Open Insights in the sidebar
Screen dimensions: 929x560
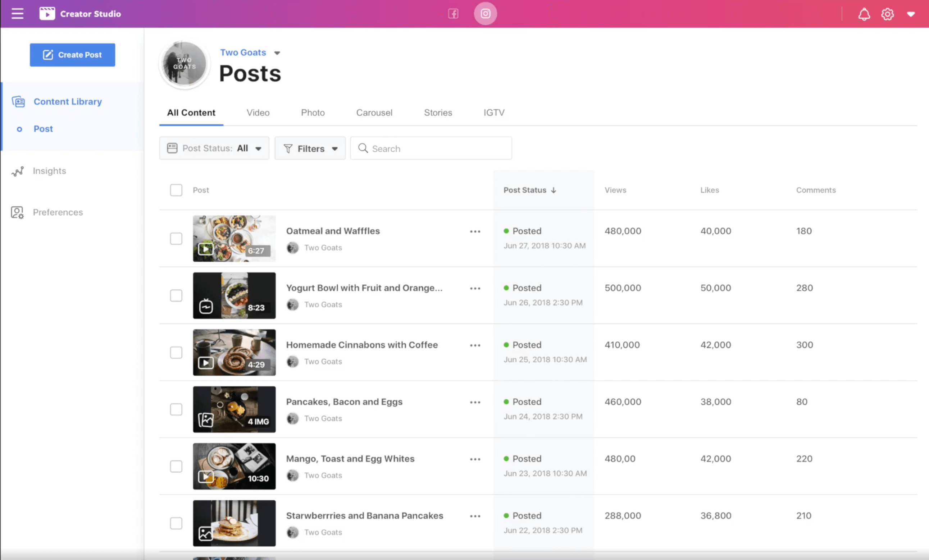(49, 171)
